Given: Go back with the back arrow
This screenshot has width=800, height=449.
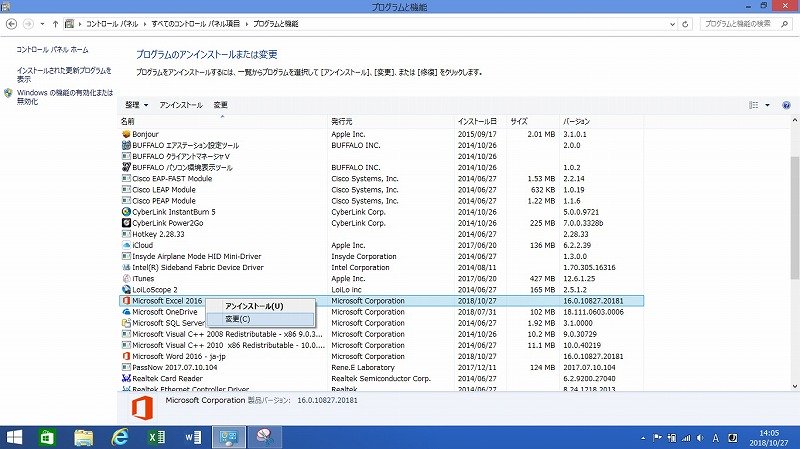Looking at the screenshot, I should [x=11, y=24].
